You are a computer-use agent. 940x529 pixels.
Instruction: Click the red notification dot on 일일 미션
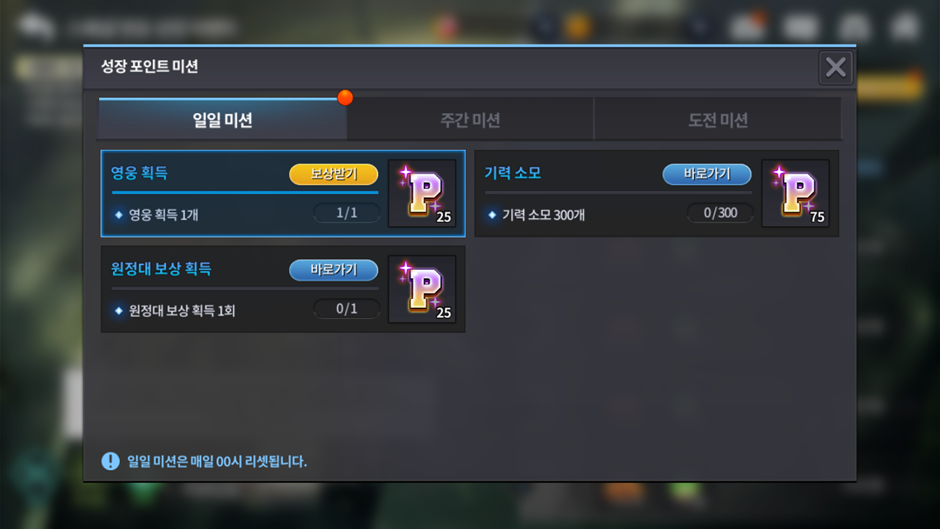pyautogui.click(x=345, y=97)
